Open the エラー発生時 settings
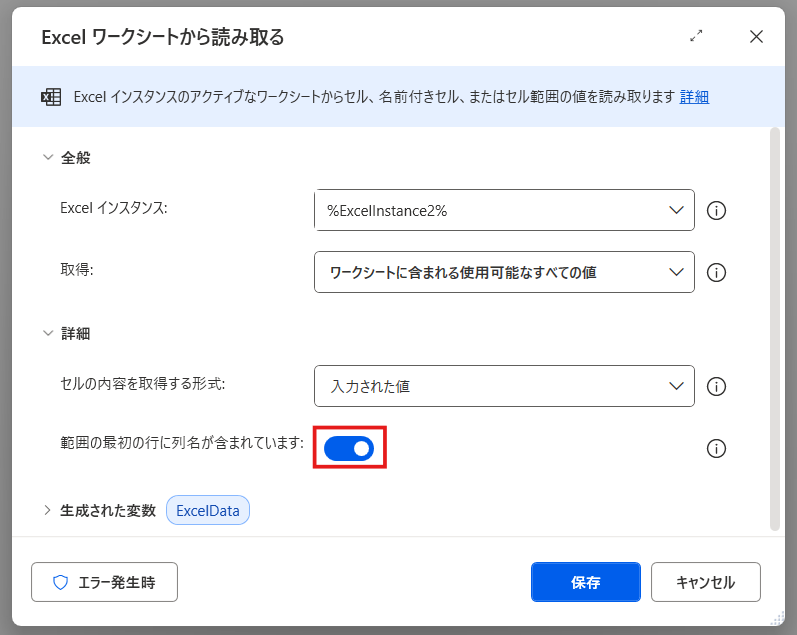Viewport: 797px width, 635px height. [104, 582]
